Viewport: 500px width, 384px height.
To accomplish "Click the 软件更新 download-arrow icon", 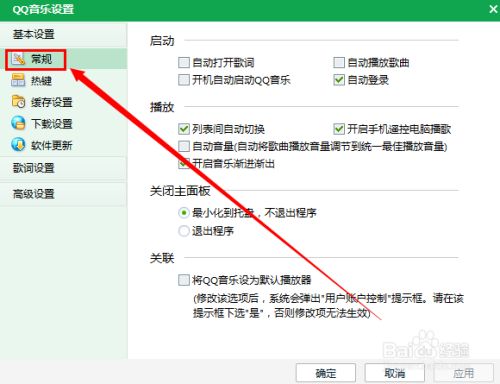I will click(x=18, y=145).
